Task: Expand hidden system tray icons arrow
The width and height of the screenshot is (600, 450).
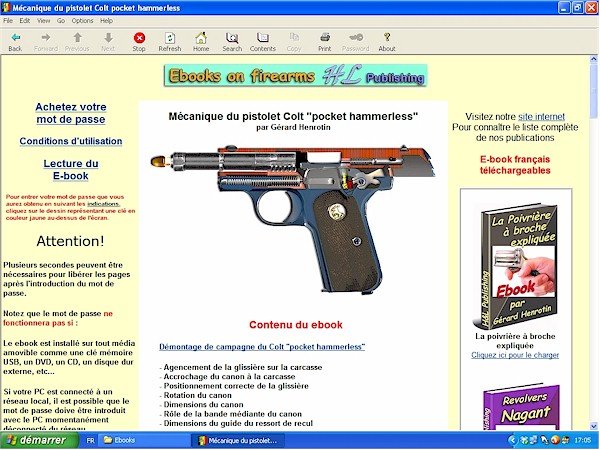Action: [x=514, y=440]
